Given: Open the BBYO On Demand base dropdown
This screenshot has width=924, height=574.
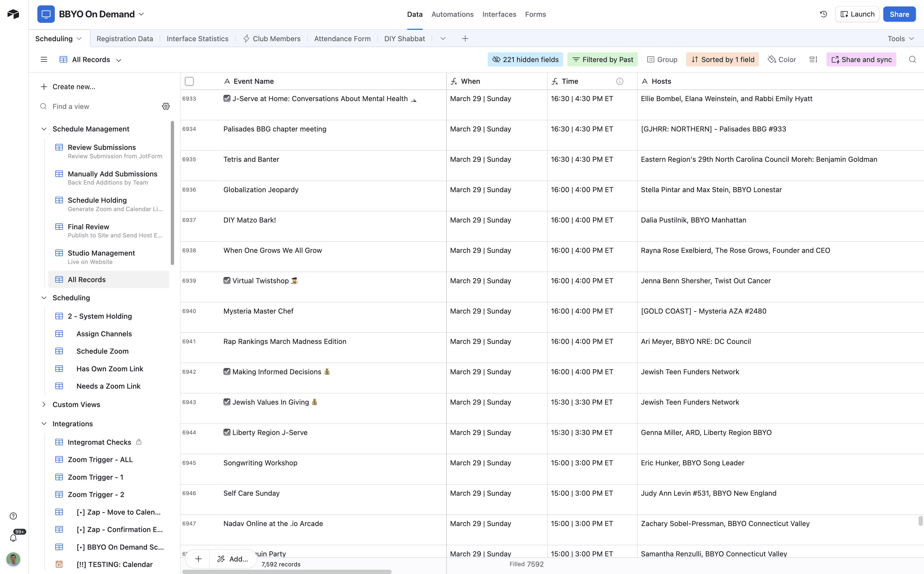Looking at the screenshot, I should tap(141, 14).
